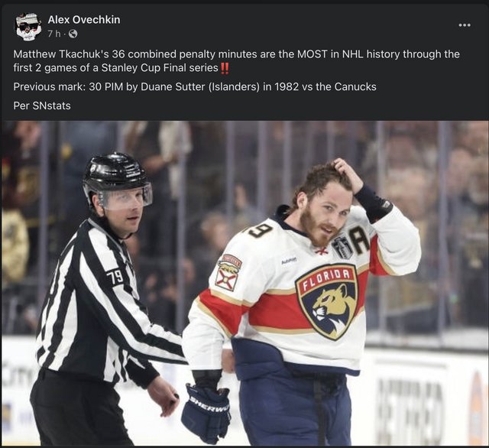Click the referee's number 79 armband

coord(115,278)
